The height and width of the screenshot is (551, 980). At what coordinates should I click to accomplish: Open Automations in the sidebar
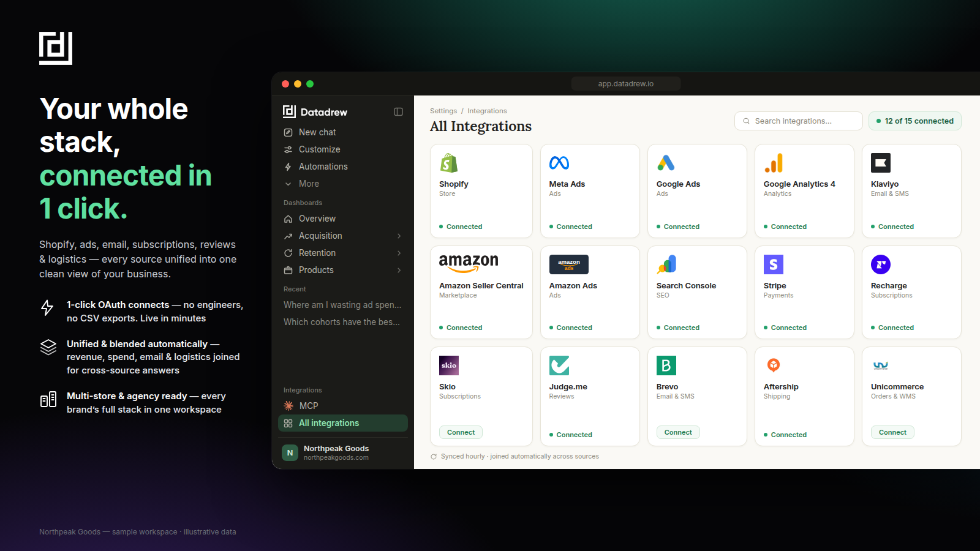343,167
